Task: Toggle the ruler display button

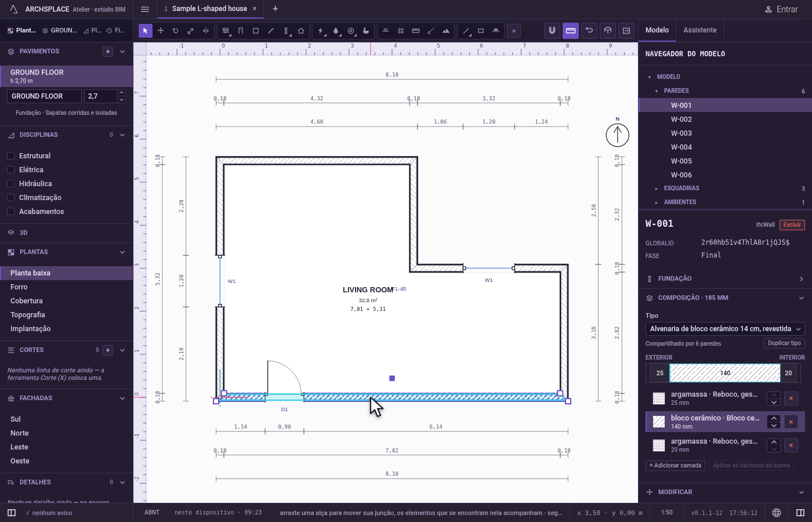Action: pos(571,30)
